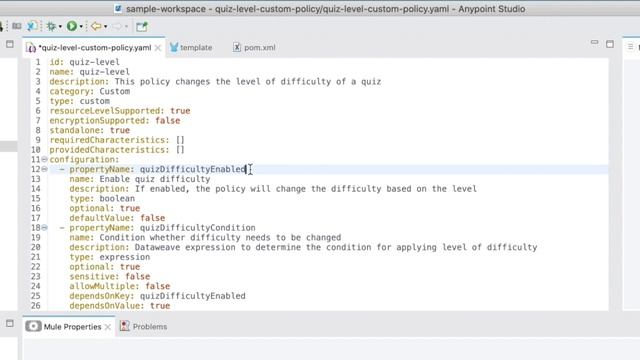Switch to the template editor tab
This screenshot has height=360, width=640.
[191, 47]
